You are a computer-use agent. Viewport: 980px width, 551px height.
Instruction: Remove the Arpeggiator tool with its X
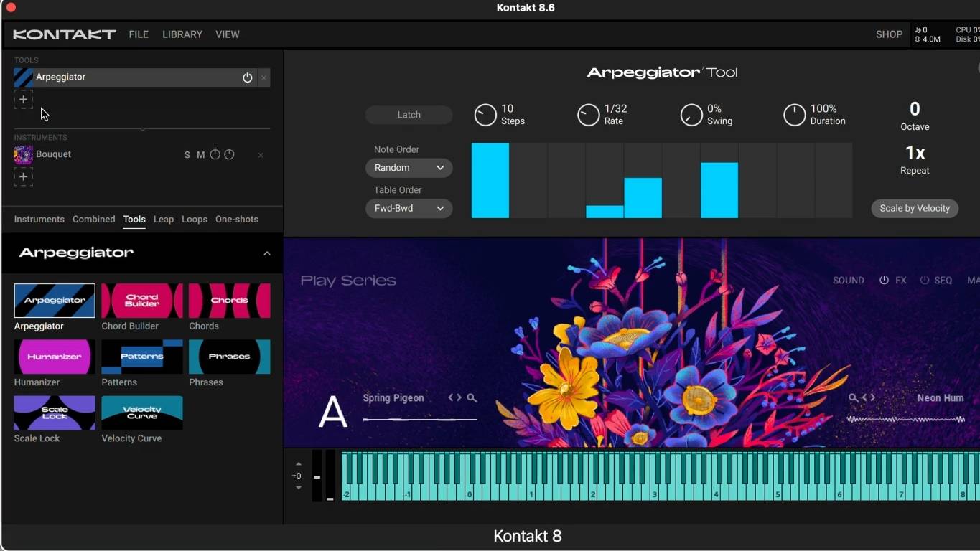point(263,77)
